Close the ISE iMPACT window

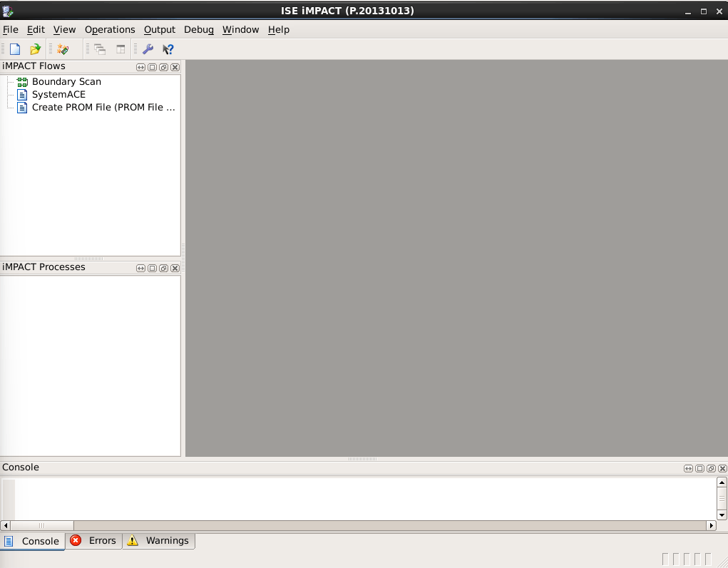719,11
